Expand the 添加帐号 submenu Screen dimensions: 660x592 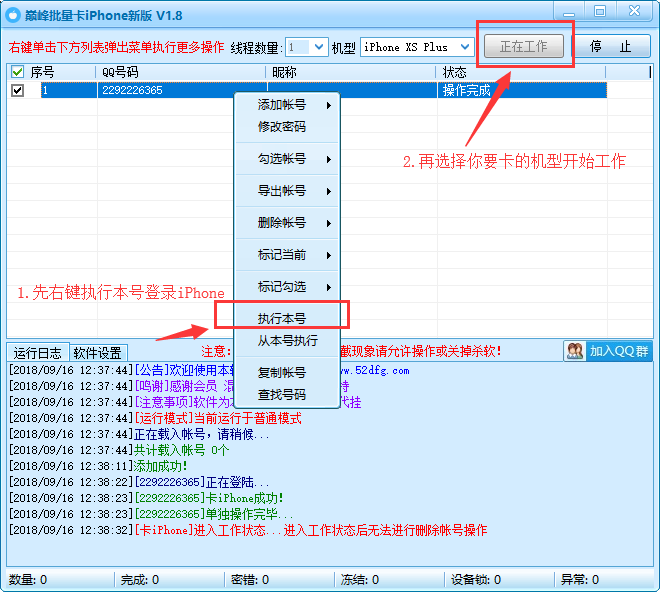pyautogui.click(x=286, y=105)
